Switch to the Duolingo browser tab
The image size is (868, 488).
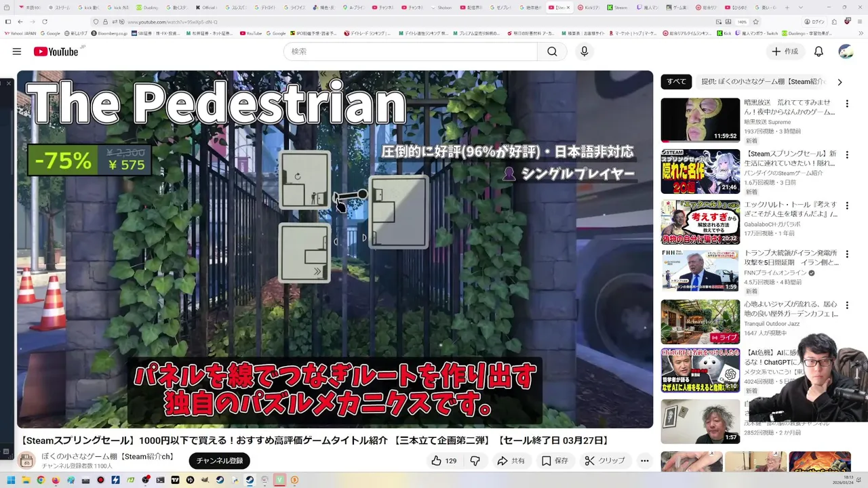click(x=146, y=7)
